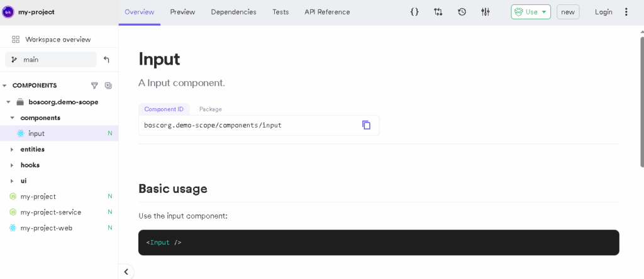Image resolution: width=644 pixels, height=279 pixels.
Task: Expand the hooks folder
Action: [x=12, y=165]
